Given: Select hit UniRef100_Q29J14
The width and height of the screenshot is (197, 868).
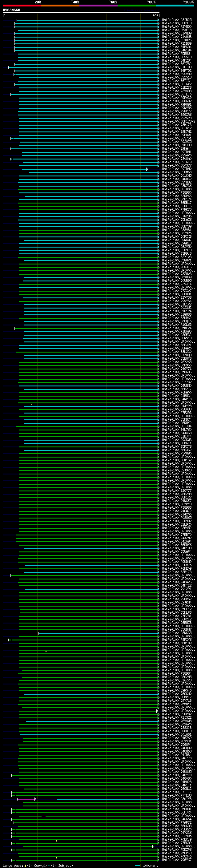Looking at the screenshot, I should 177,284.
